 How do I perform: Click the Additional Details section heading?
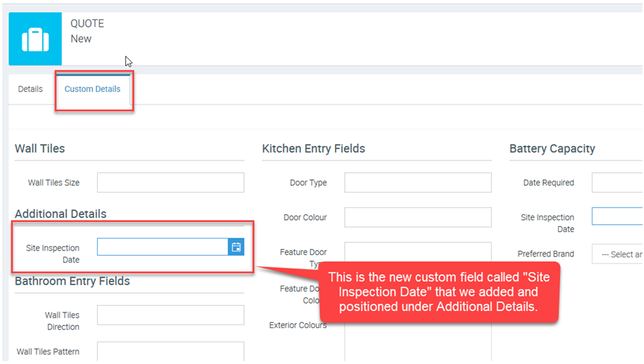60,214
